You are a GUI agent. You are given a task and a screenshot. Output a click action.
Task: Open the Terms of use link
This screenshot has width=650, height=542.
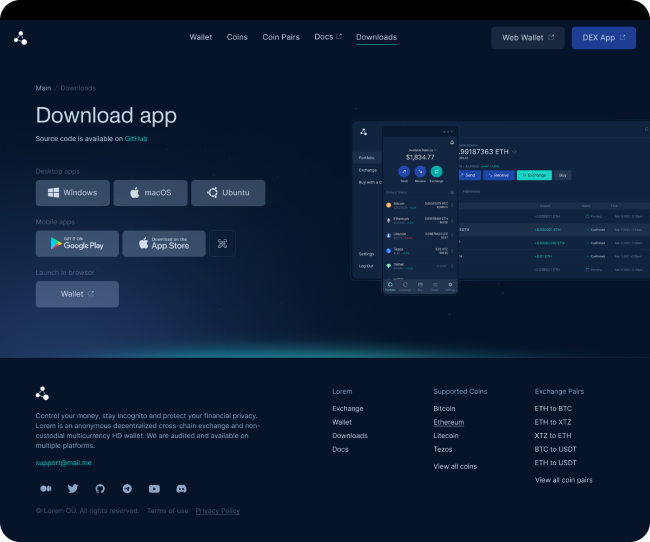coord(167,511)
